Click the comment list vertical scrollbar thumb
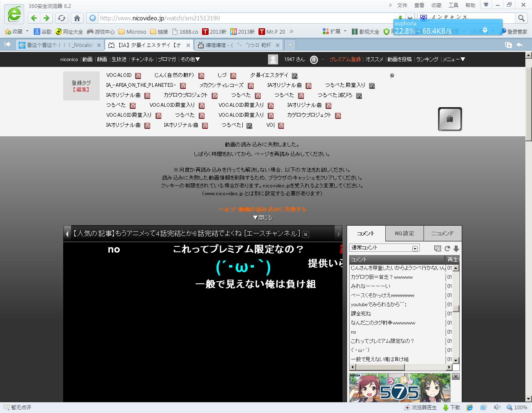 coord(456,308)
